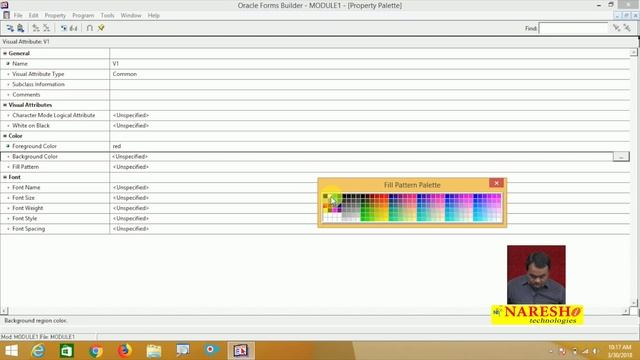Viewport: 640px width, 360px height.
Task: Click the document icon left of File menu
Action: (6, 15)
